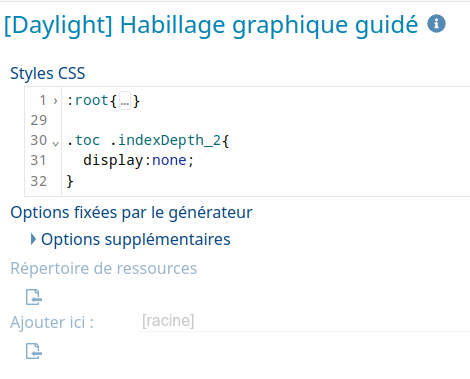The width and height of the screenshot is (470, 379).
Task: Click the closing brace on line 32
Action: pos(70,181)
